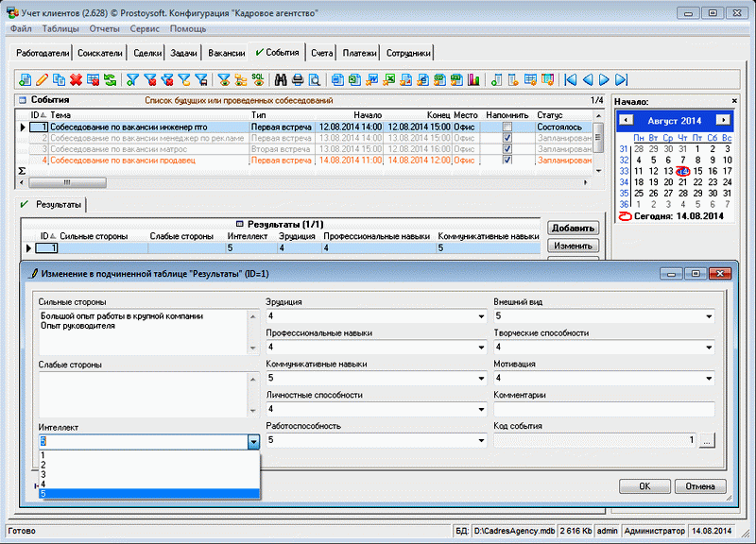Open the Мотивация combo box
The height and width of the screenshot is (544, 756).
point(708,379)
